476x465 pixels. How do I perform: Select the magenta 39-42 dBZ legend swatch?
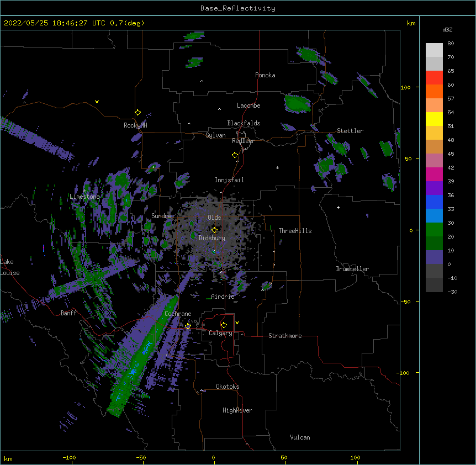pyautogui.click(x=434, y=174)
